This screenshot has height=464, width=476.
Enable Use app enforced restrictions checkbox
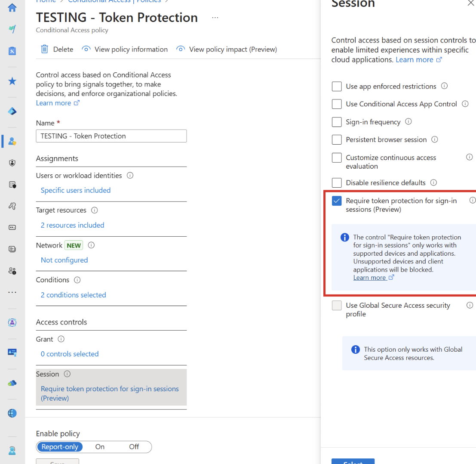[337, 86]
